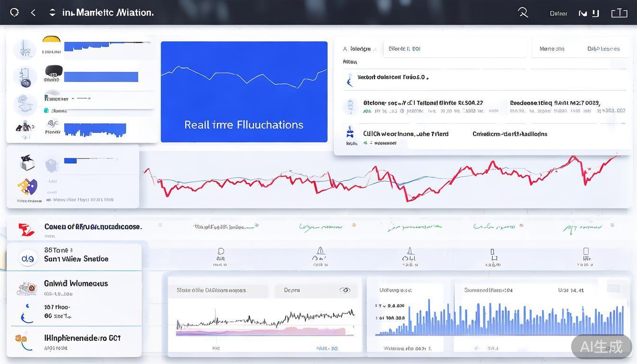637x364 pixels.
Task: Open the Gnlvid Wlumeeus list entry
Action: tap(76, 284)
